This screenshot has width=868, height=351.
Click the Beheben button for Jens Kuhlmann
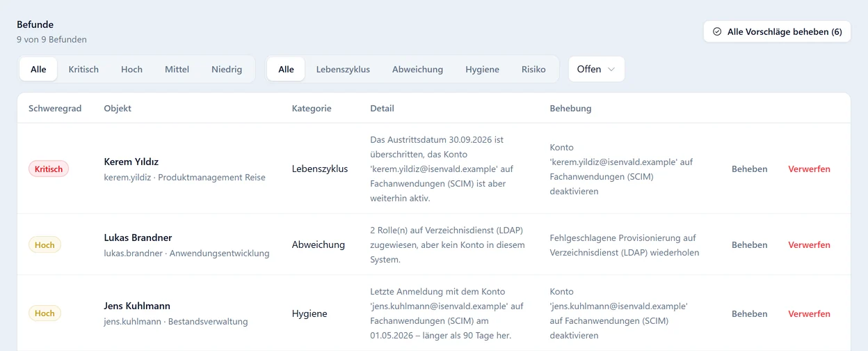point(749,313)
